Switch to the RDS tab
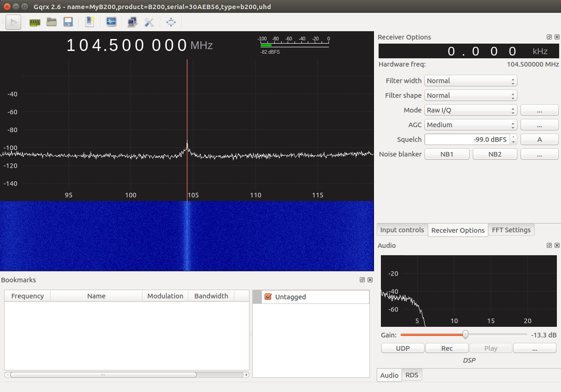Viewport: 561px width, 392px height. (x=412, y=375)
